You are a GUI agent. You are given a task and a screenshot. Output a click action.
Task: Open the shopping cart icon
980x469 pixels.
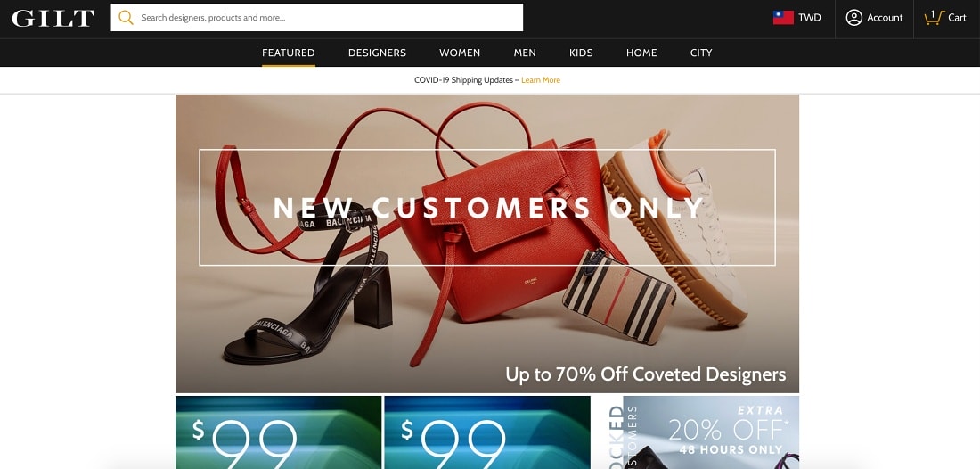(934, 18)
